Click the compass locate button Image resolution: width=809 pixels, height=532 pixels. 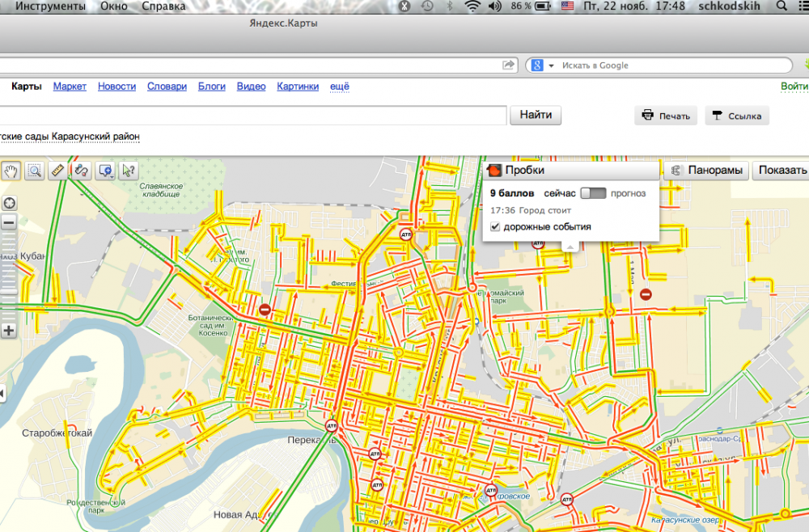[x=10, y=203]
